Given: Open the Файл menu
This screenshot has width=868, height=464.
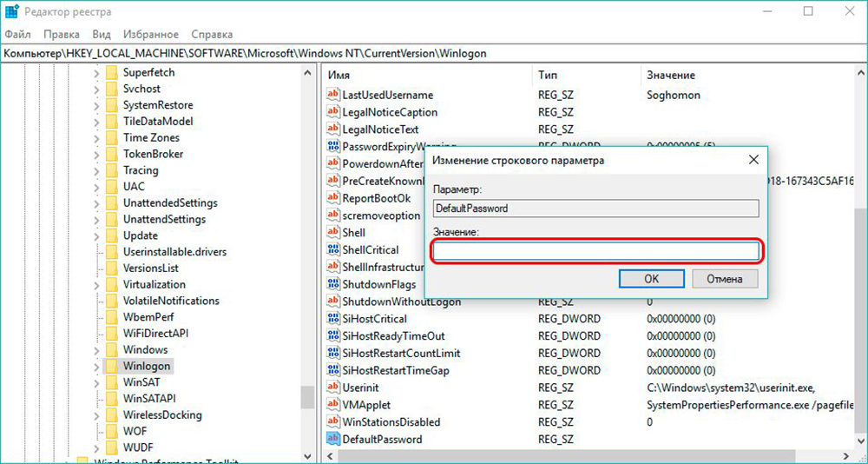Looking at the screenshot, I should coord(18,34).
